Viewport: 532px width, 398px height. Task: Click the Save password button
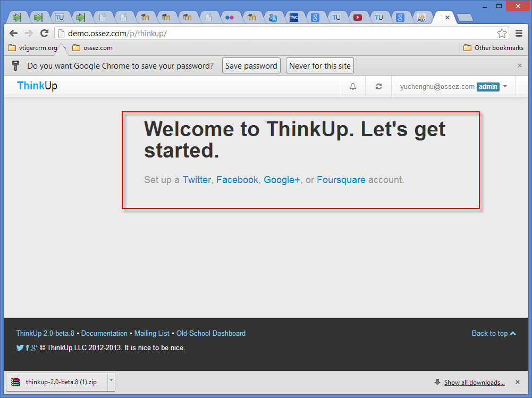click(x=251, y=66)
